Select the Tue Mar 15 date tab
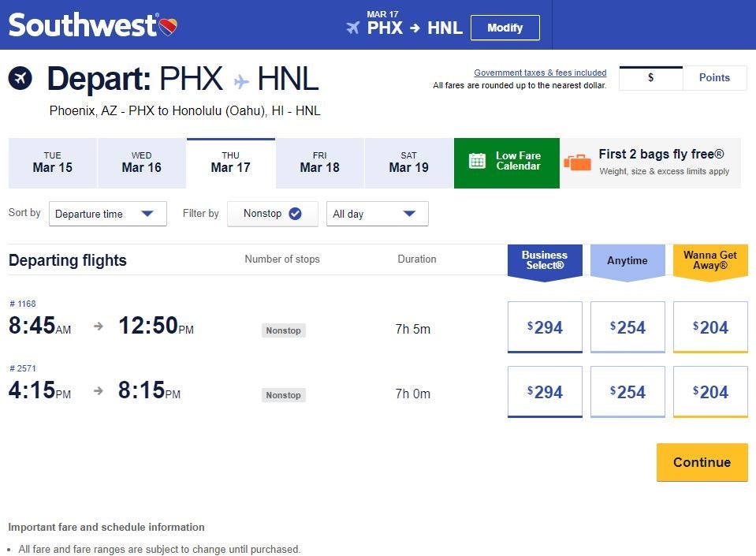Viewport: 756px width, 556px height. pyautogui.click(x=52, y=162)
